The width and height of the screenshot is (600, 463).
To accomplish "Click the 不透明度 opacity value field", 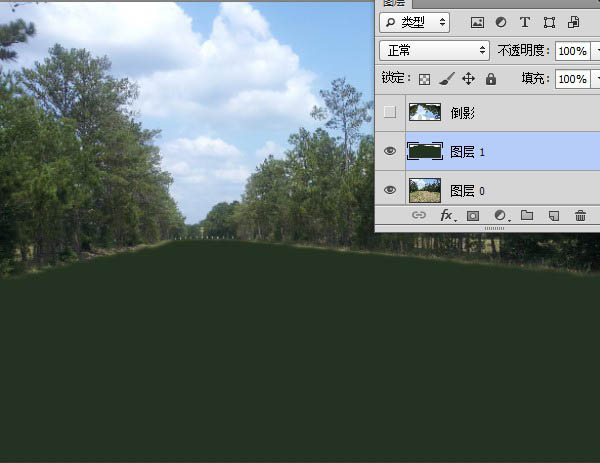I will [572, 50].
